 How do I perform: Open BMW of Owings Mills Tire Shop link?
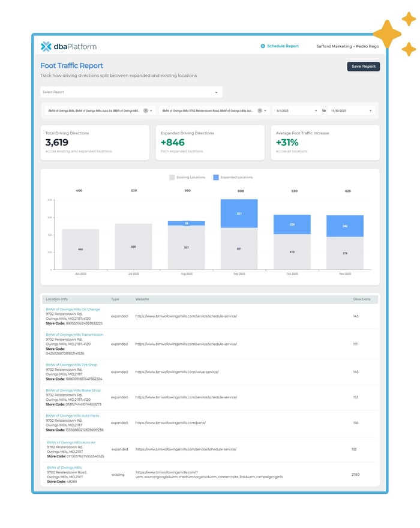(71, 365)
